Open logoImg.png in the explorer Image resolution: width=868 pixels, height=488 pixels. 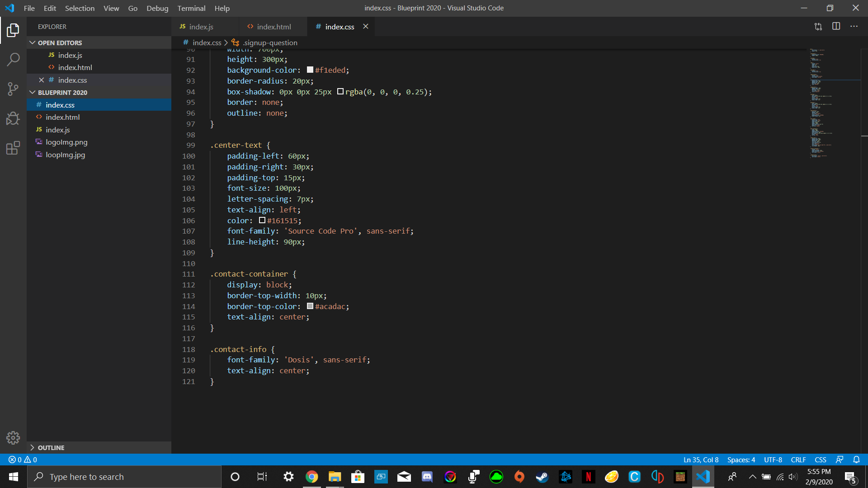point(66,142)
